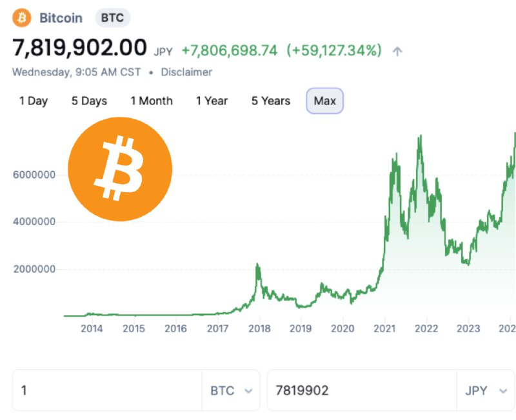Screen dimensions: 516x420
Task: Click the green upward arrow icon
Action: coord(397,52)
